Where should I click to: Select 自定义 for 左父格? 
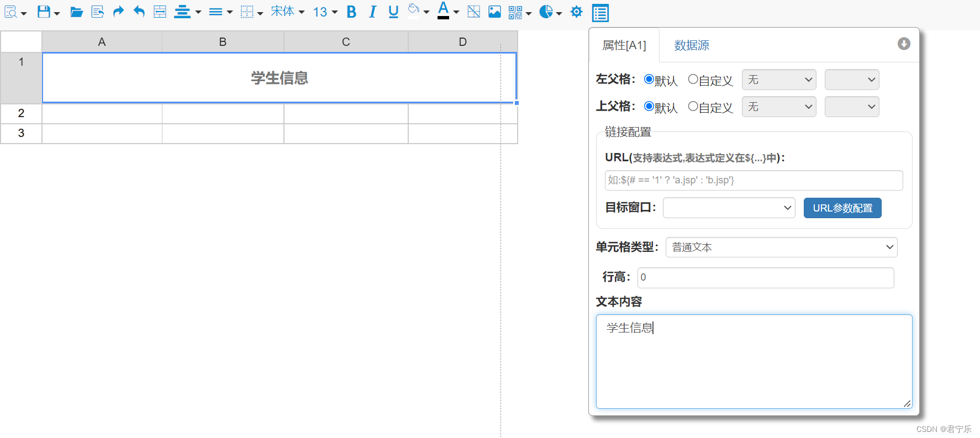[693, 80]
